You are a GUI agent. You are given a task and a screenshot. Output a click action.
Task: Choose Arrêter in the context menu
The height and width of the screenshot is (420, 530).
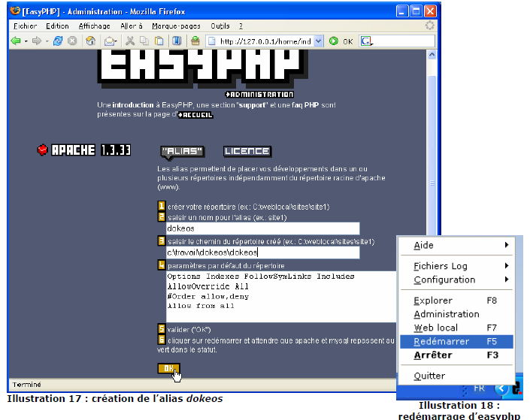tap(456, 355)
